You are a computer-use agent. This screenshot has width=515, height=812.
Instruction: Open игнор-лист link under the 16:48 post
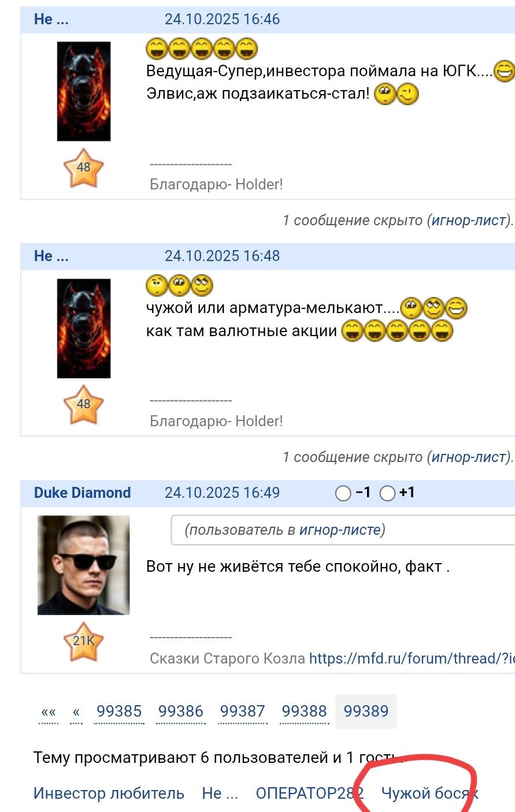click(469, 457)
